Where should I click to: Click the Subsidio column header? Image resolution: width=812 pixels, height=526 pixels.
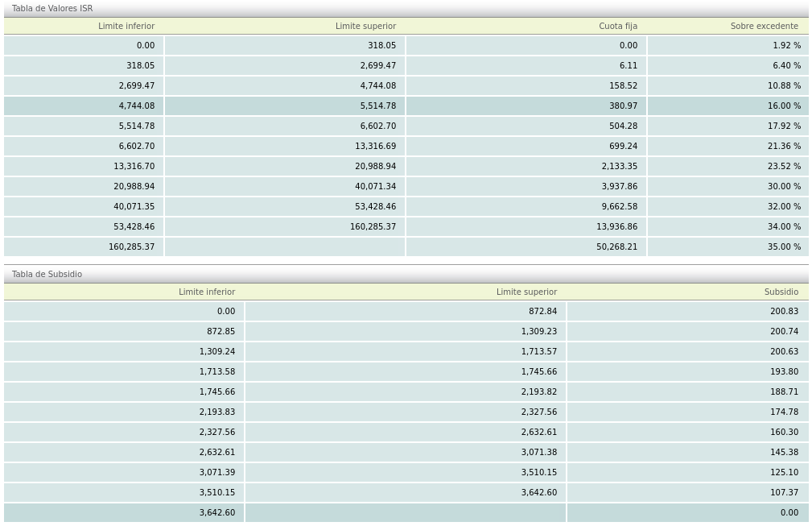coord(781,292)
